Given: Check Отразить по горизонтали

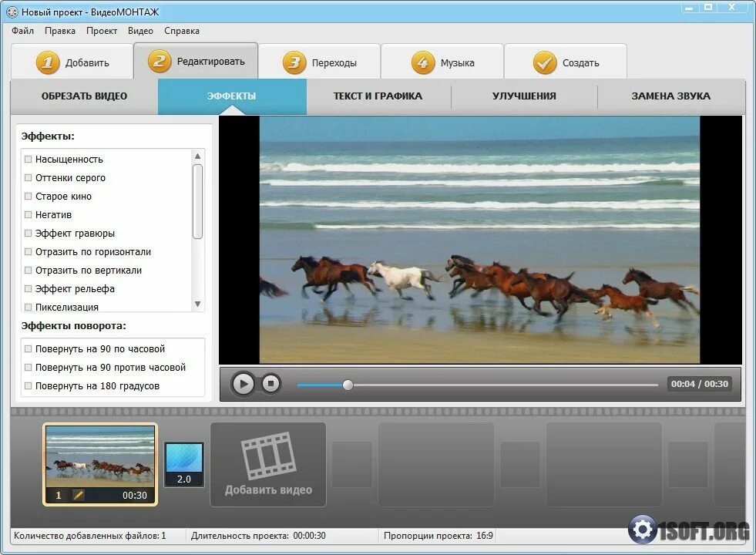Looking at the screenshot, I should [x=28, y=252].
